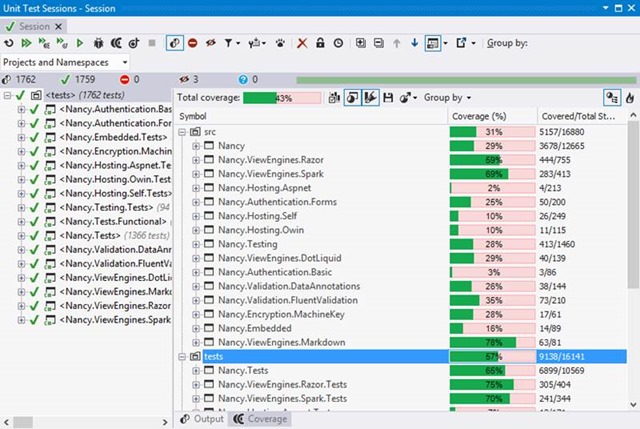Click the Hot Spots flame icon
Image resolution: width=640 pixels, height=429 pixels.
(630, 98)
